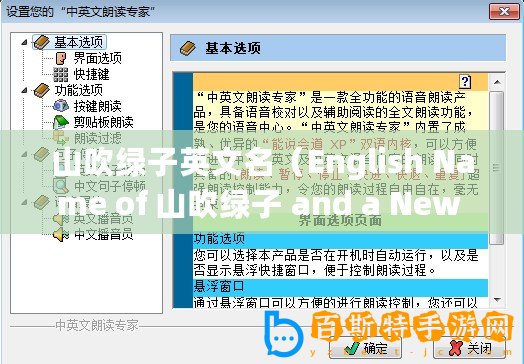Select the 基本选项 book icon in tree
This screenshot has height=364, width=524.
[42, 42]
